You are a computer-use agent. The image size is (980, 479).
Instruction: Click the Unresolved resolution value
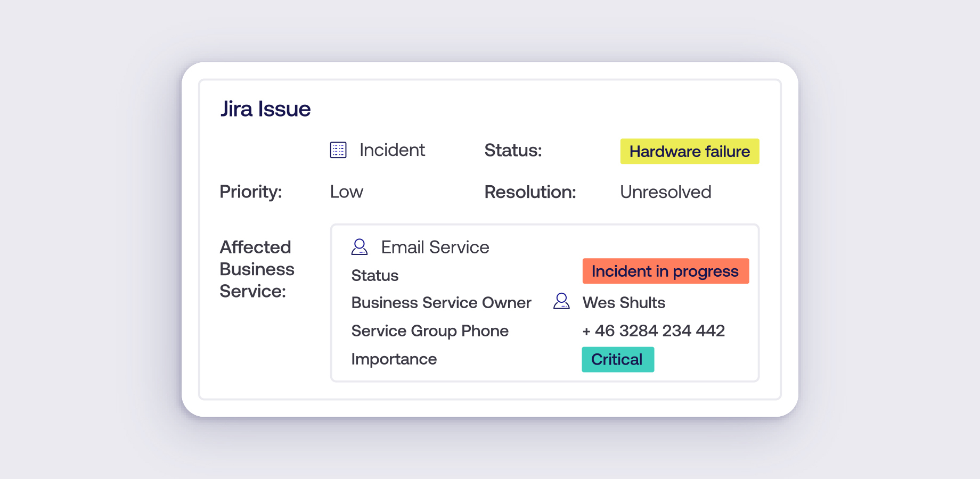click(665, 192)
